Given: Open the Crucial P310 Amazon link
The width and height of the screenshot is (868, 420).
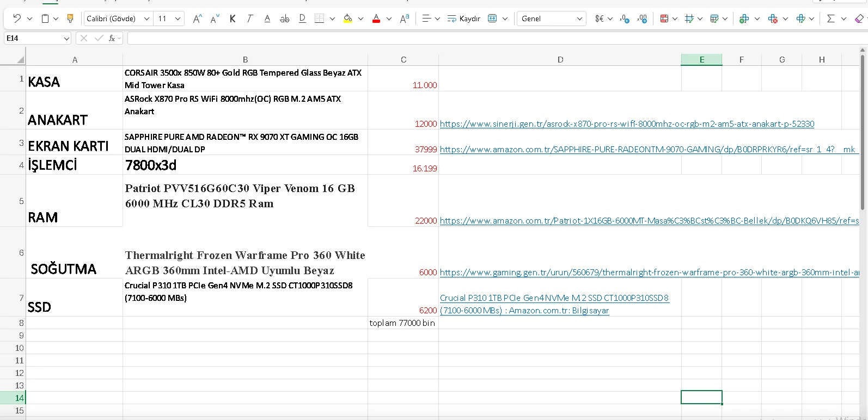Looking at the screenshot, I should pos(554,304).
